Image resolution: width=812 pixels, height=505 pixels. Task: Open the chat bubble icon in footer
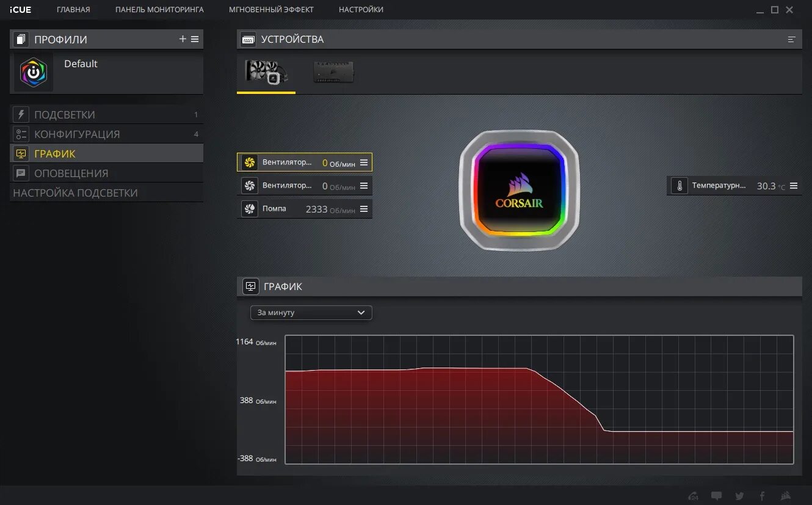[717, 496]
